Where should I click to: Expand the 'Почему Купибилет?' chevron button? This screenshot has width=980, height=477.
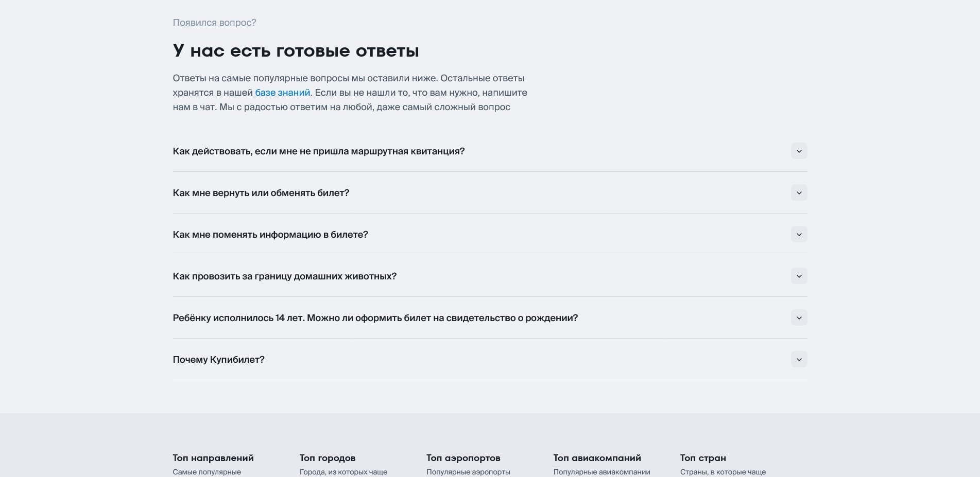[x=799, y=360]
